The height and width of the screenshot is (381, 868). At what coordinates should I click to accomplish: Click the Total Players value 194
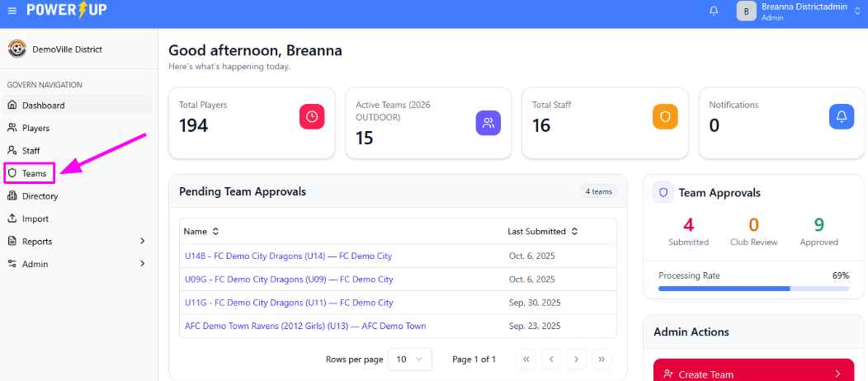193,125
